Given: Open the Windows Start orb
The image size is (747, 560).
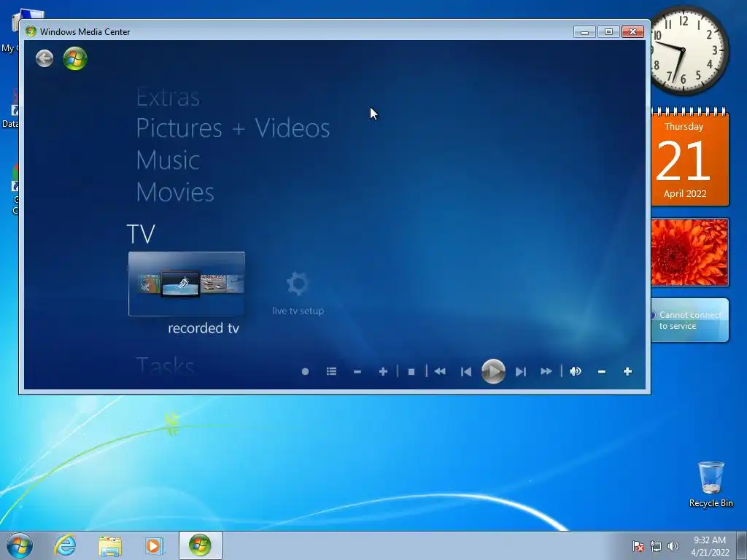Looking at the screenshot, I should (x=20, y=545).
